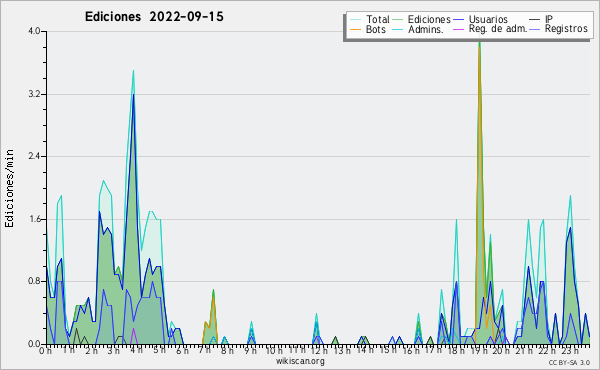Click the y-axis value 0.0
This screenshot has width=600, height=370.
click(x=34, y=344)
